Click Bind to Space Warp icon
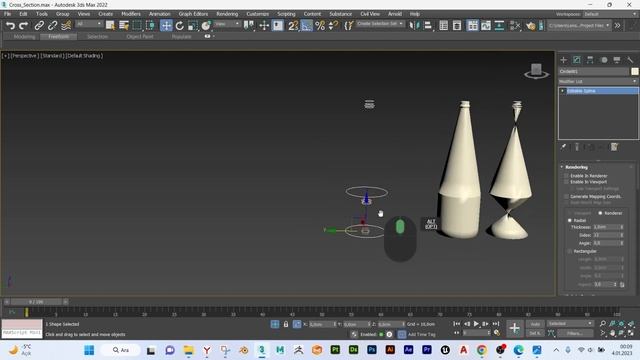Viewport: 640px width, 360px height. [66, 26]
